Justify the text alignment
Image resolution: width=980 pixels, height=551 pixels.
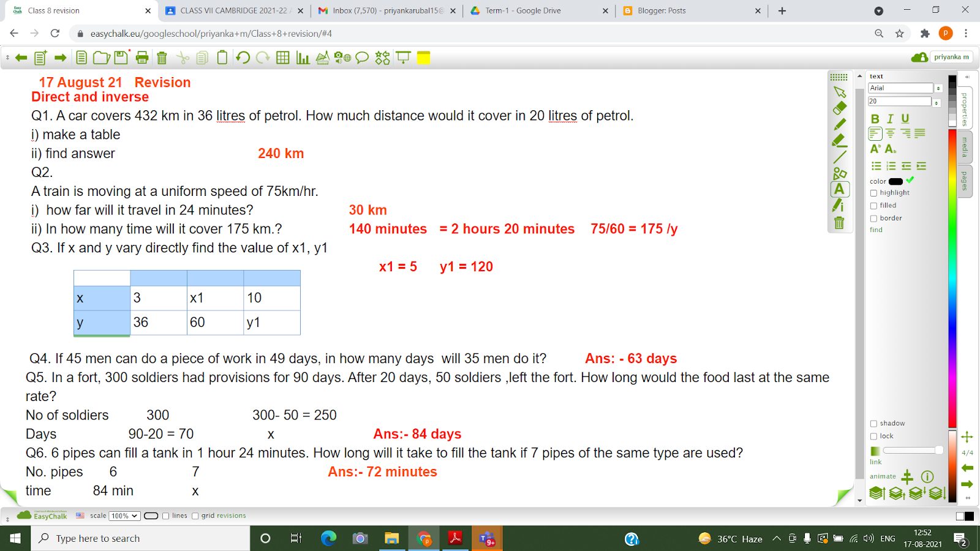pyautogui.click(x=920, y=133)
